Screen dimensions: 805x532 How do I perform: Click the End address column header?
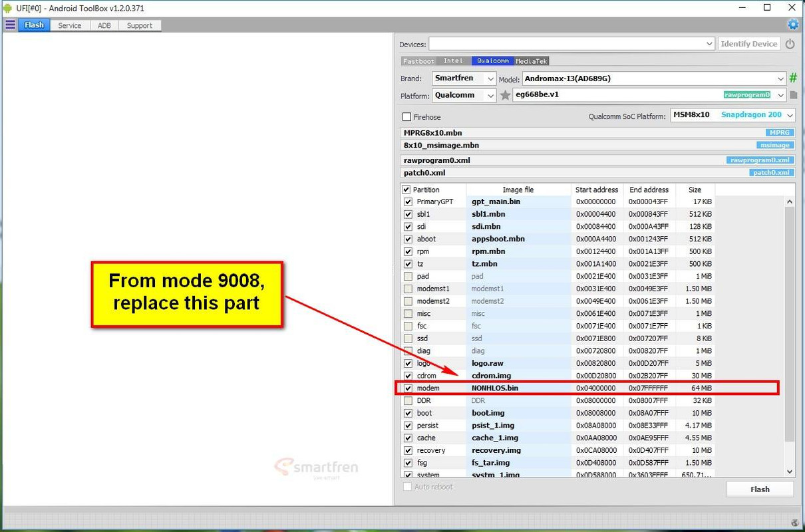click(649, 190)
